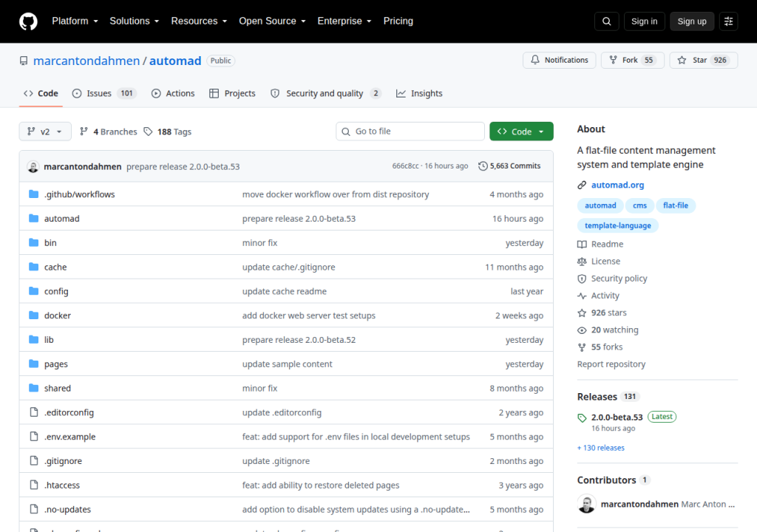Screen dimensions: 757x532
Task: Open the search magnifier in the header
Action: click(x=606, y=21)
